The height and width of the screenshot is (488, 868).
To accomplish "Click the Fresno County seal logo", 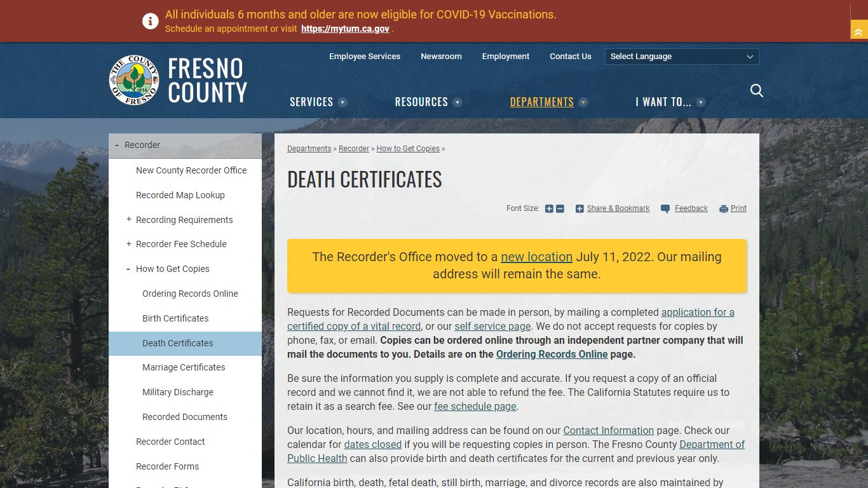I will point(134,80).
